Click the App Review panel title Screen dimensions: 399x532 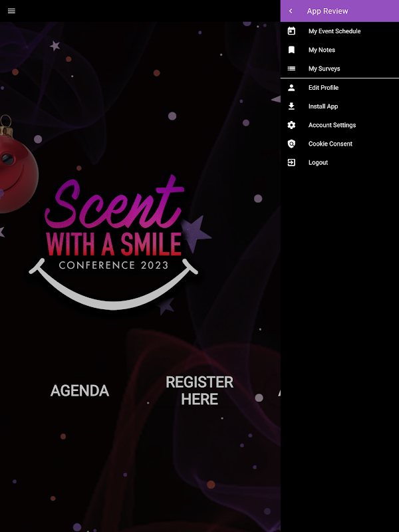click(327, 11)
